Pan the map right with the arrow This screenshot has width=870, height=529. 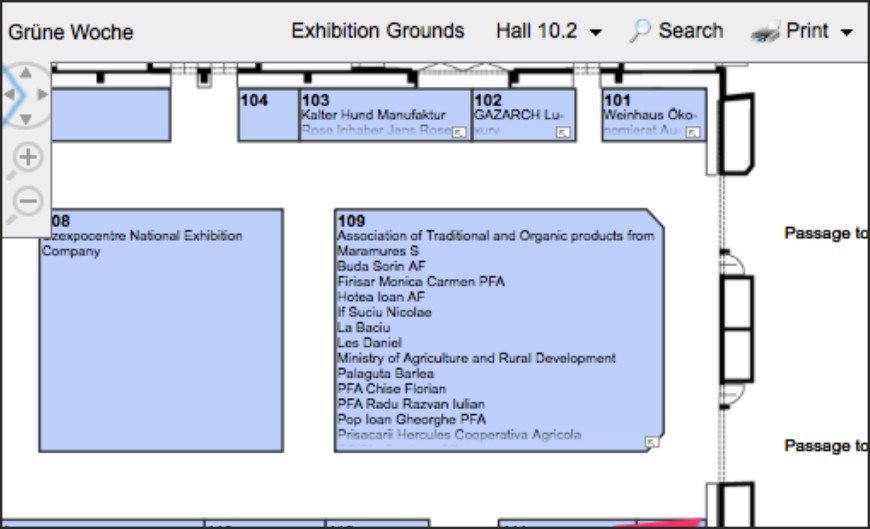coord(42,95)
